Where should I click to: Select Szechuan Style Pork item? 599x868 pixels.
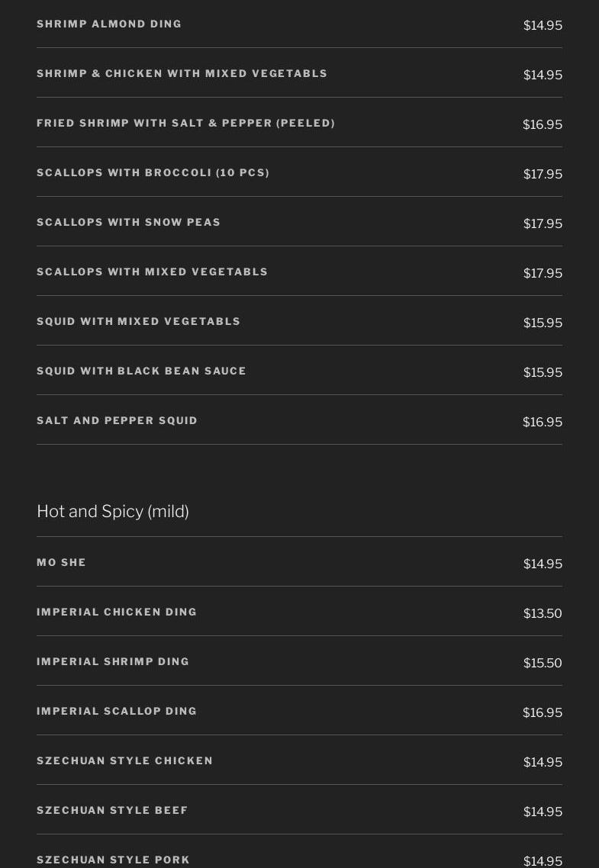[x=113, y=860]
